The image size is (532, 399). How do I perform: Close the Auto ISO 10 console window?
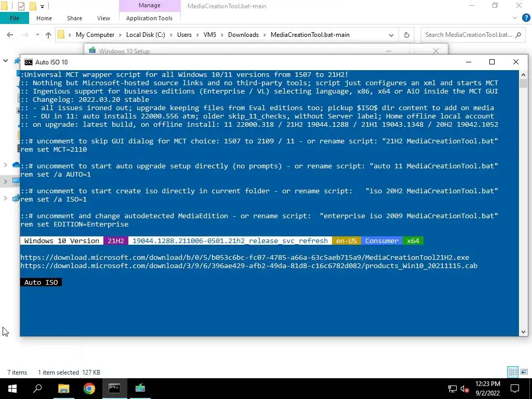coord(516,62)
